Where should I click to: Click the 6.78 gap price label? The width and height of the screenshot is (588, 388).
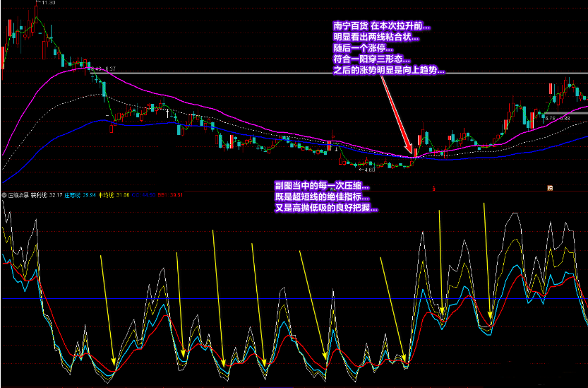pyautogui.click(x=550, y=118)
